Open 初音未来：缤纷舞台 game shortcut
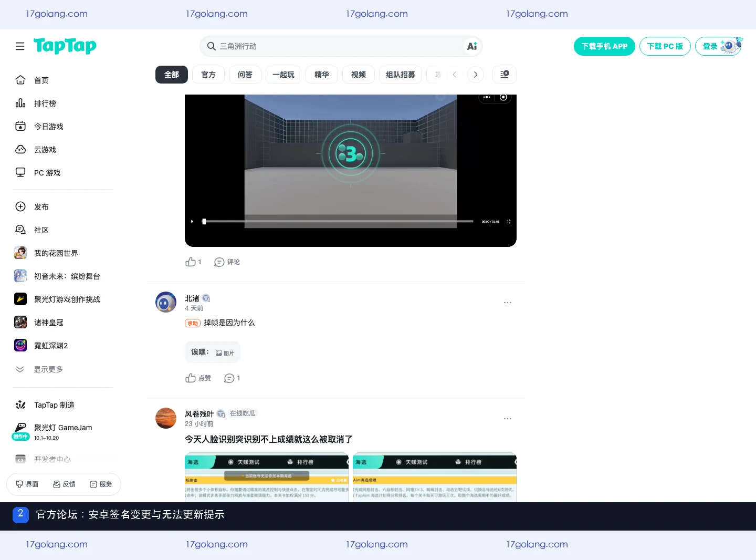756x560 pixels. pos(62,276)
